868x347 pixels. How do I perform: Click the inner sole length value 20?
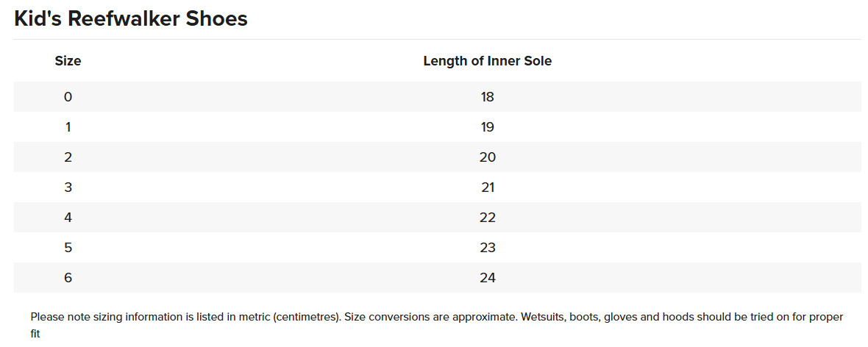tap(487, 157)
